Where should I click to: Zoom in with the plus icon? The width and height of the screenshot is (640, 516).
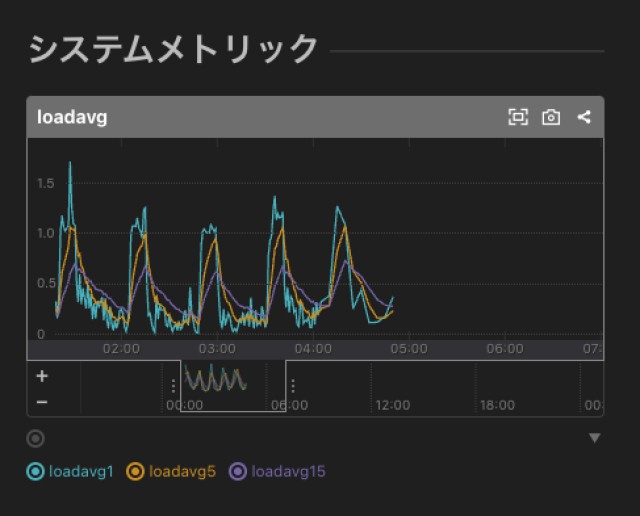[42, 377]
